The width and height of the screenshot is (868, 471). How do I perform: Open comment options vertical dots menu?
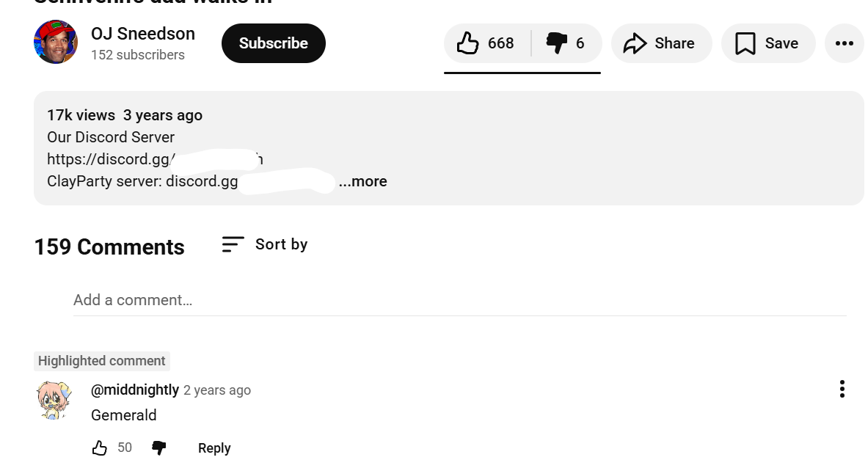coord(842,389)
